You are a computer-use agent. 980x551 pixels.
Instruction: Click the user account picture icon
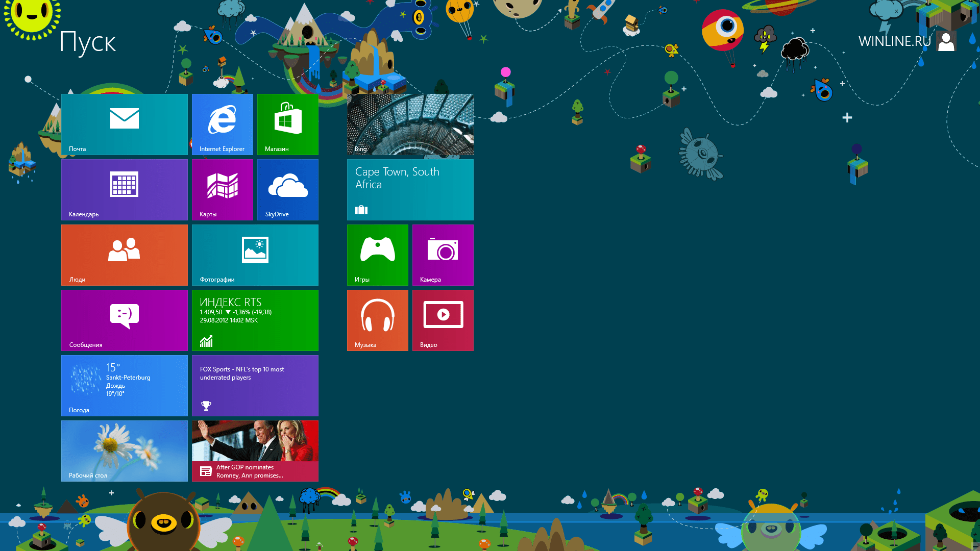(x=946, y=41)
